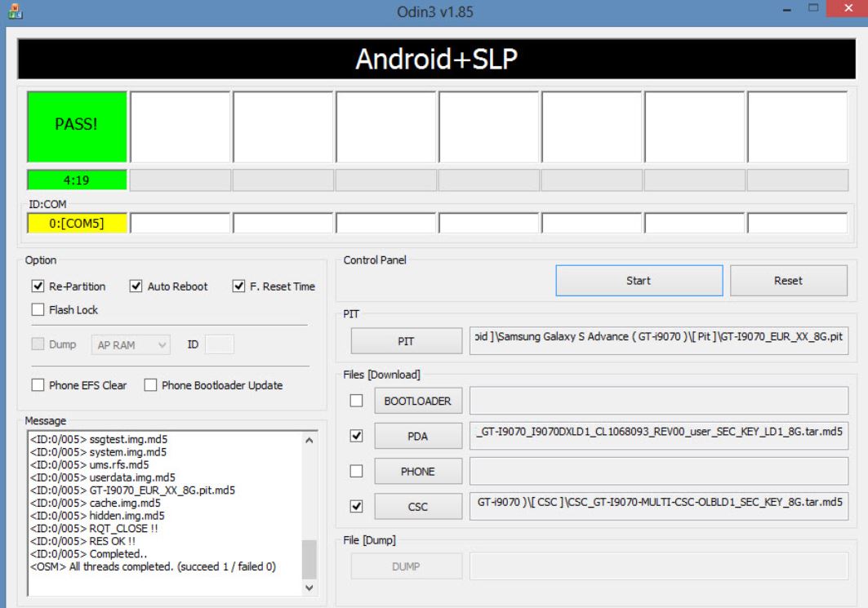Click the BOOTLOADER file button
The image size is (868, 608).
[x=418, y=401]
